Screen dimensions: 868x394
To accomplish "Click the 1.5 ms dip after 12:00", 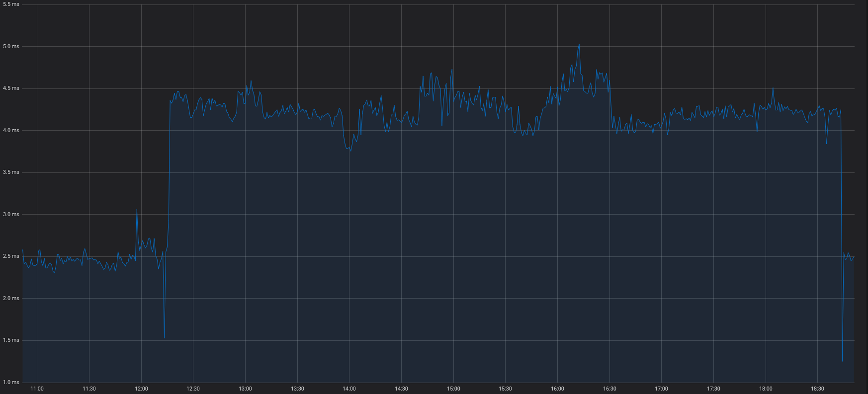I will click(164, 338).
